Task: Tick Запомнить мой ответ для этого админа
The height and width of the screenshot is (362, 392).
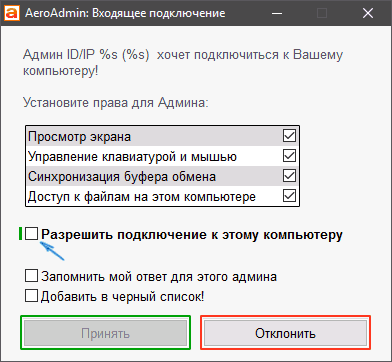Action: [x=32, y=276]
